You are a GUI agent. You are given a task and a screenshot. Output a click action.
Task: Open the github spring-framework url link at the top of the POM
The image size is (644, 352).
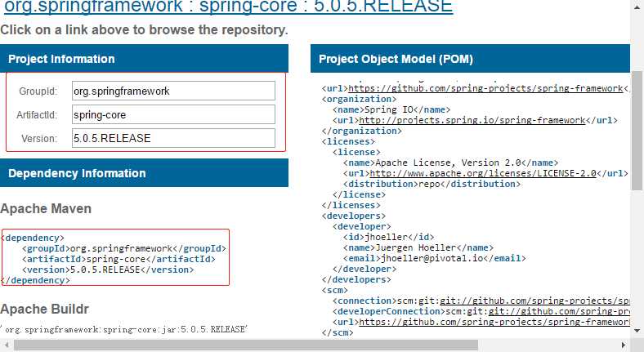[x=485, y=88]
